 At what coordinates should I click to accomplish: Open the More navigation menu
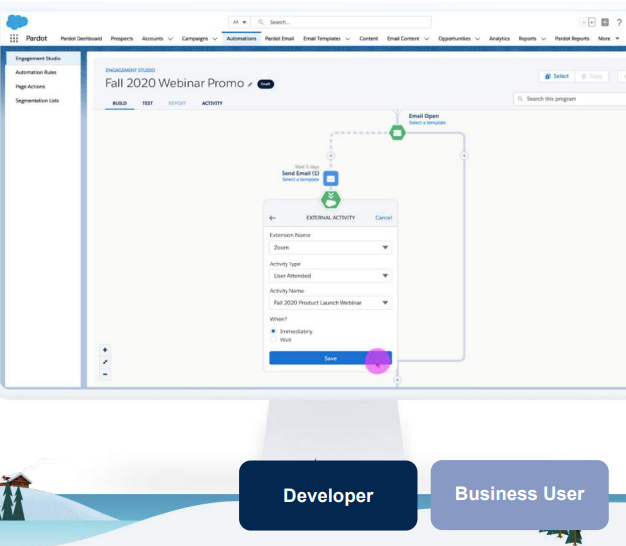coord(608,39)
